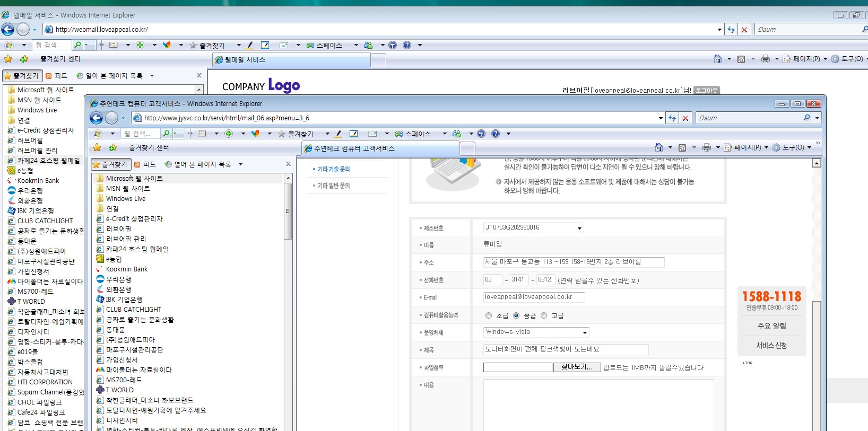The width and height of the screenshot is (868, 431).
Task: Click yellow Favorites star in front window
Action: 97,147
